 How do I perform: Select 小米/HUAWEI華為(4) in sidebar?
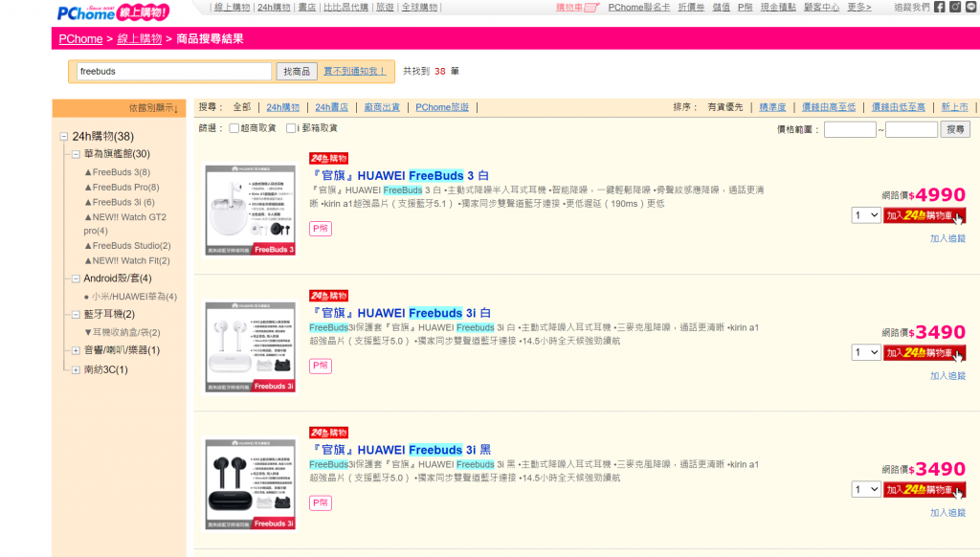(134, 297)
